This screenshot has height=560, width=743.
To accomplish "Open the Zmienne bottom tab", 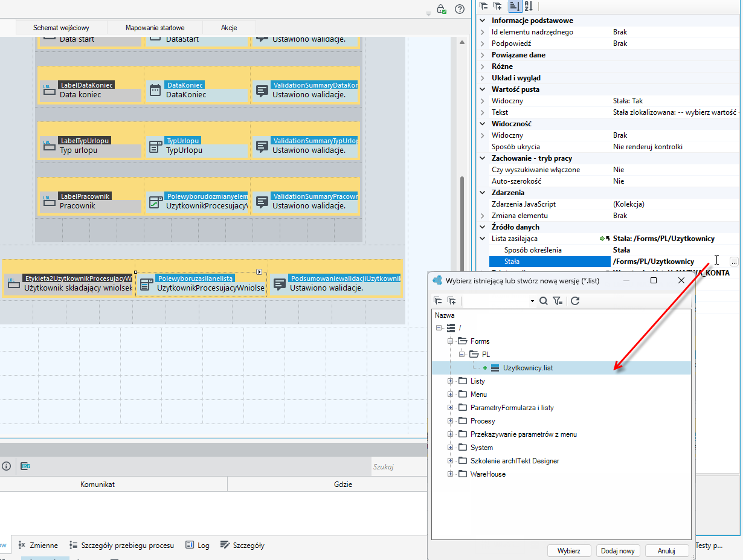I will pos(38,546).
